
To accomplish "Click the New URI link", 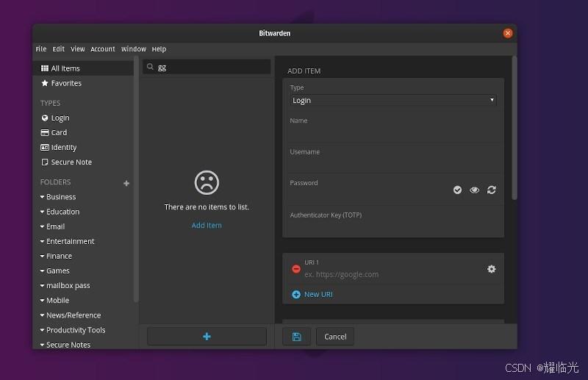I will 318,295.
